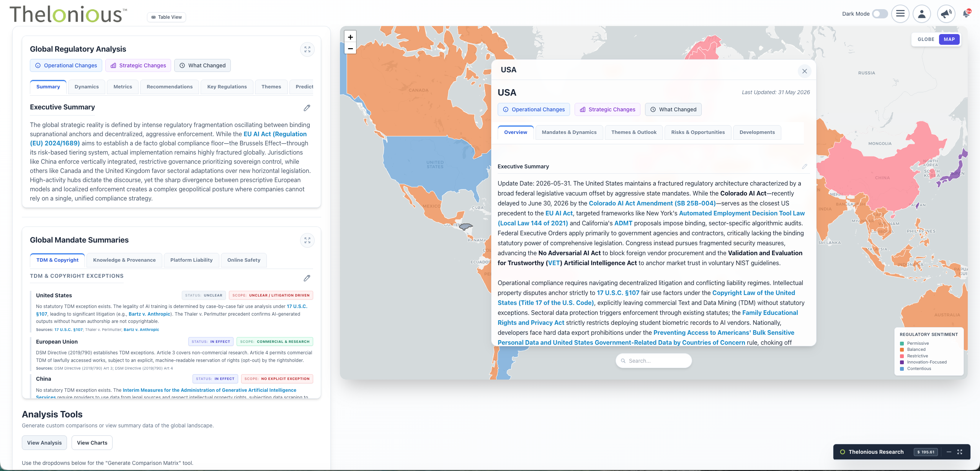The height and width of the screenshot is (471, 980).
Task: Open the Knowledge & Provenance tab
Action: tap(124, 260)
